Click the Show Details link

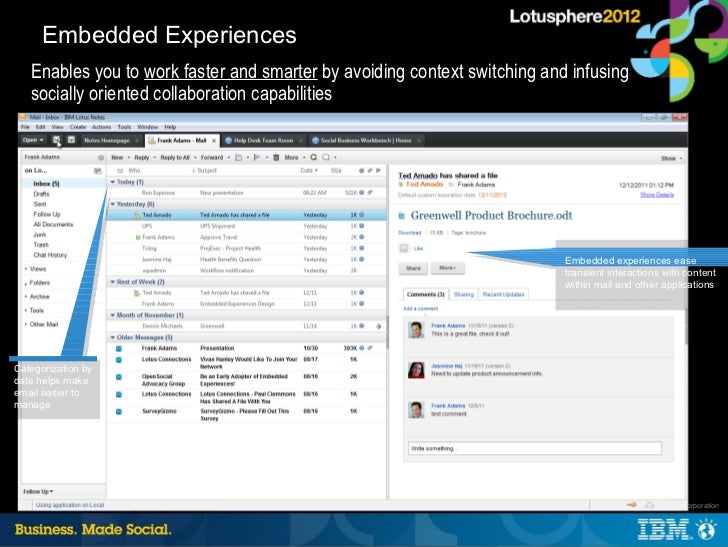click(x=657, y=195)
